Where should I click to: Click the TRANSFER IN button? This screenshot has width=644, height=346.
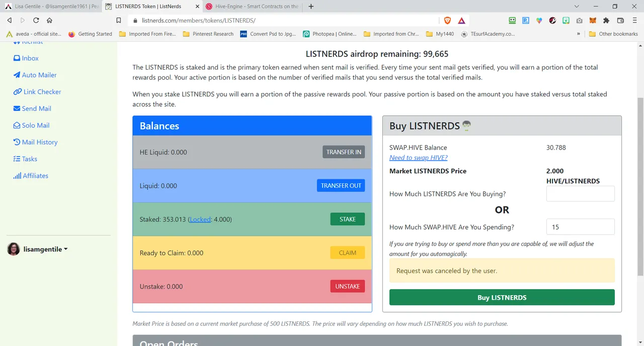pos(344,152)
